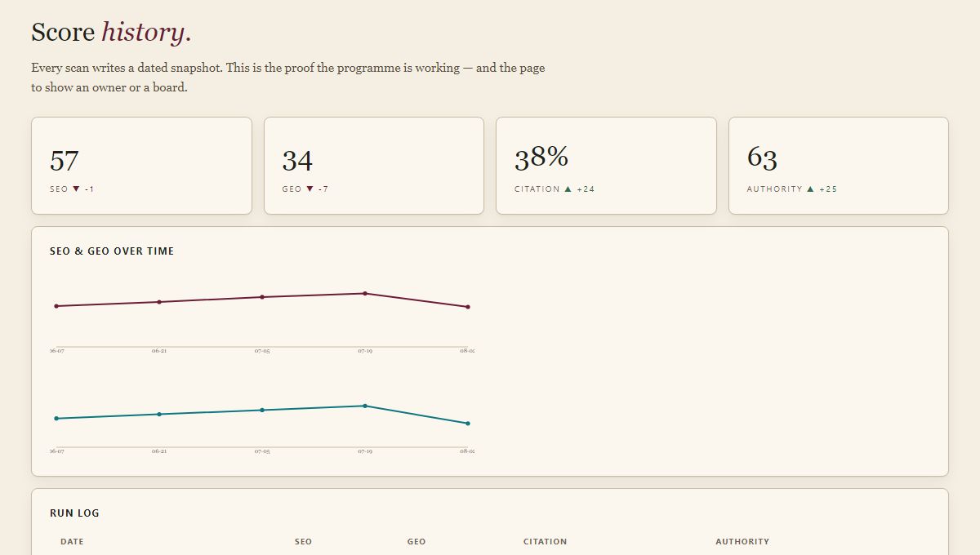Screen dimensions: 980x555
Task: Select the authority score value 63
Action: pyautogui.click(x=762, y=158)
